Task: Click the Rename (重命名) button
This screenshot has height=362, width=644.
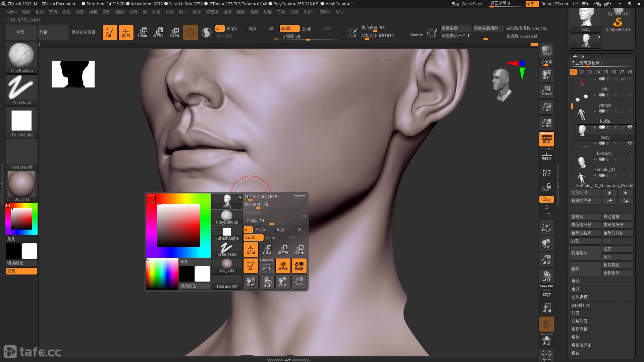Action: 585,217
